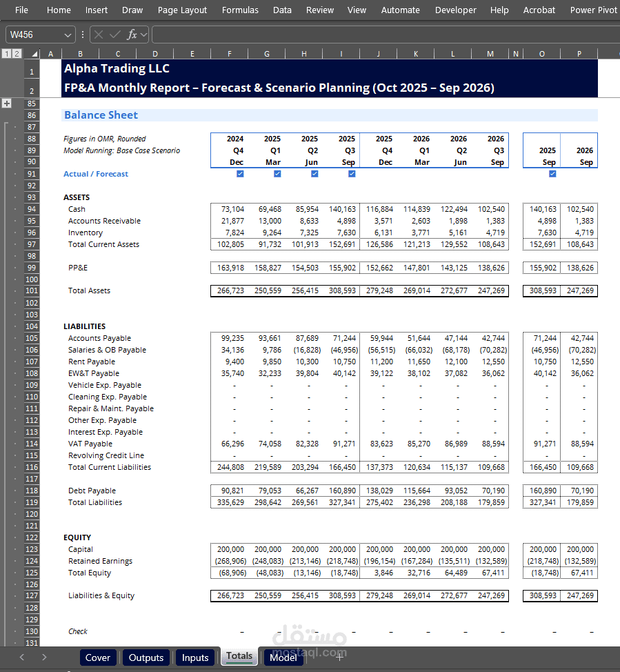Open the Home ribbon tab

[59, 10]
